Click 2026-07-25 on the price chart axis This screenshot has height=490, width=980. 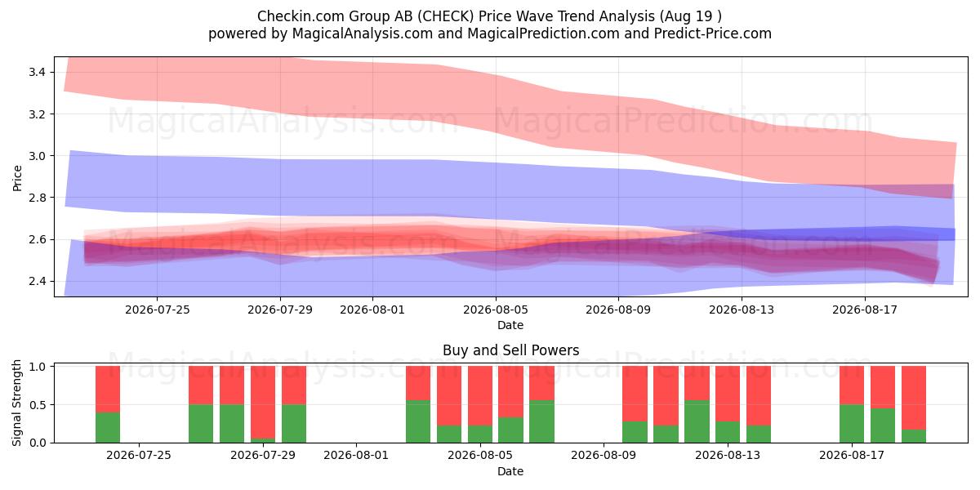[157, 310]
